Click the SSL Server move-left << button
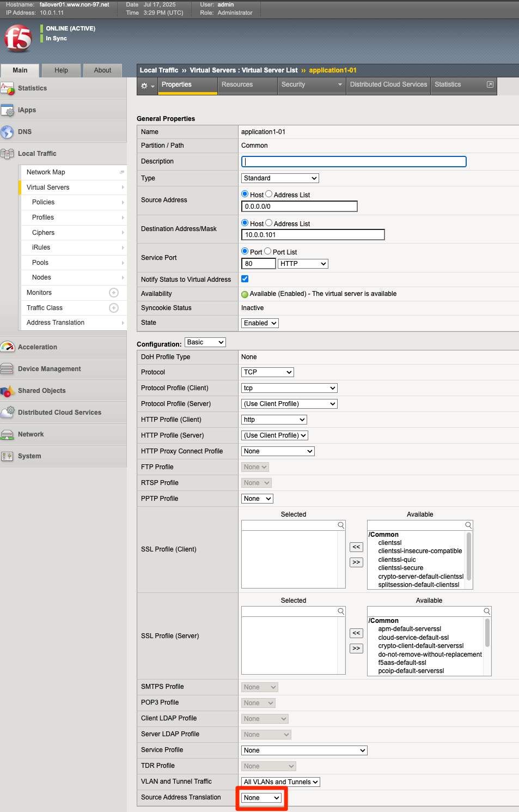This screenshot has width=519, height=812. pyautogui.click(x=356, y=633)
